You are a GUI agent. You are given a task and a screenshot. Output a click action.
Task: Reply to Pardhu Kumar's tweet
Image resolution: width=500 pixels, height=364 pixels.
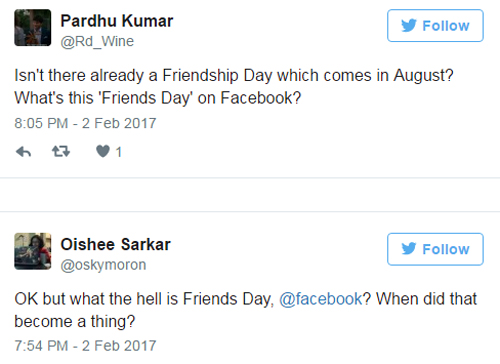23,152
